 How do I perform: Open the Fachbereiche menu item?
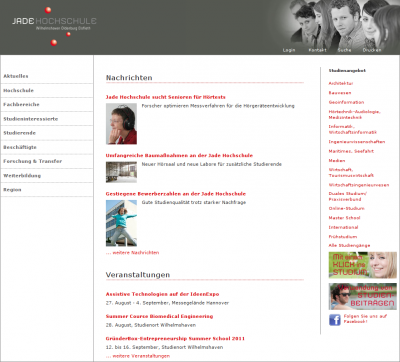tap(21, 104)
